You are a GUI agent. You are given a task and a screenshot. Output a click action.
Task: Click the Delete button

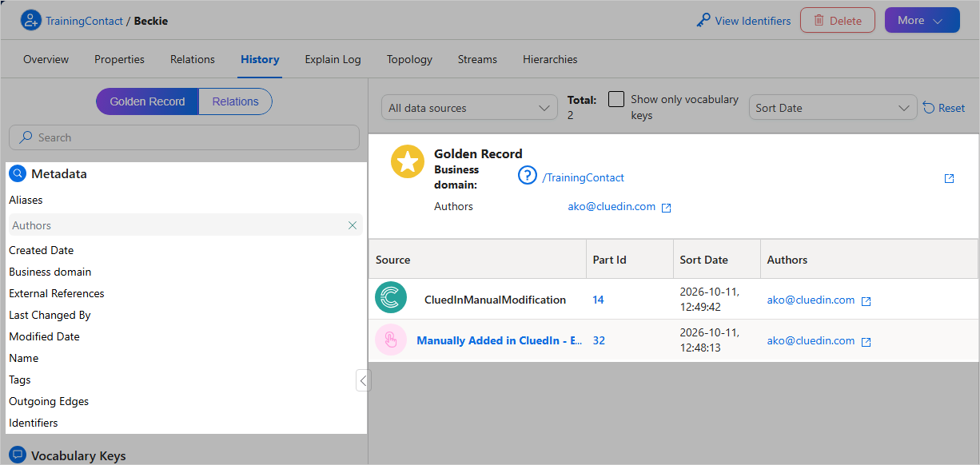pos(838,21)
